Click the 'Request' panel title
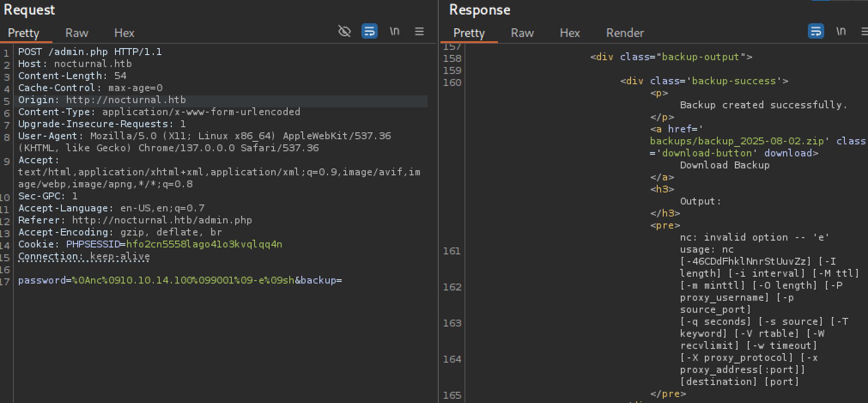The image size is (868, 403). pyautogui.click(x=29, y=10)
